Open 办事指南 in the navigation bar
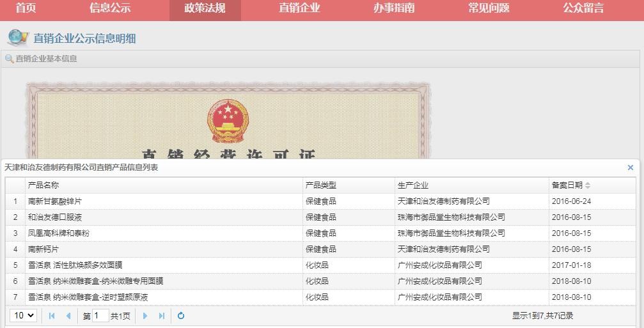Viewport: 644px width, 328px height. (x=394, y=8)
